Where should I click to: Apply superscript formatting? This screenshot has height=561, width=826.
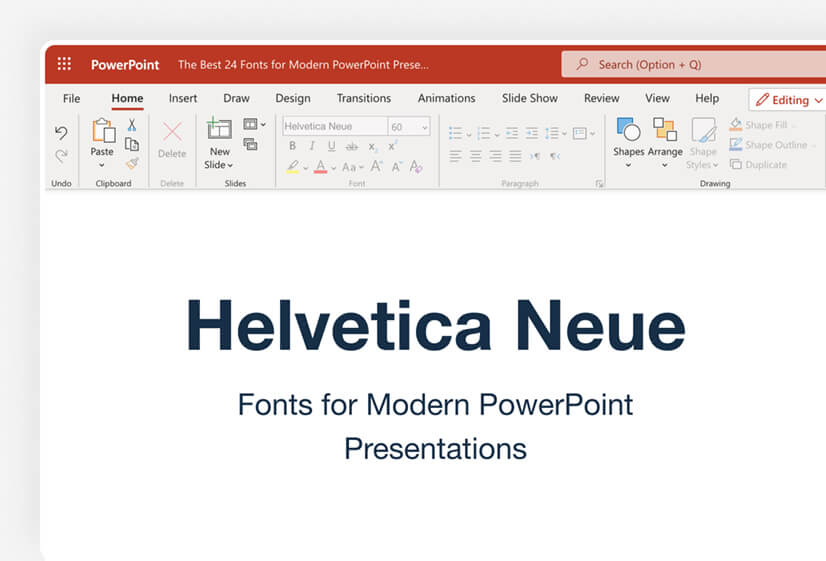tap(392, 146)
